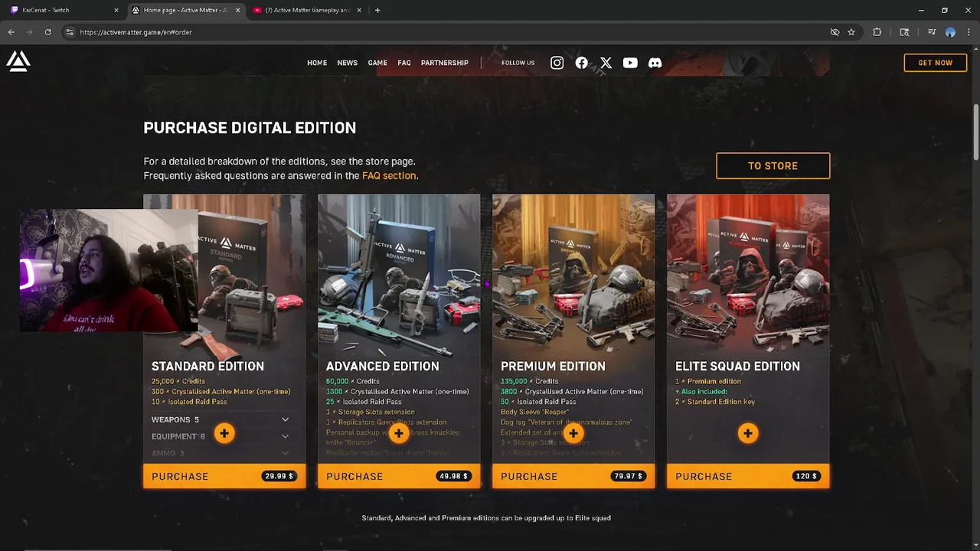This screenshot has height=551, width=980.
Task: Close the KaiCenat - Twitch tab
Action: [x=116, y=10]
